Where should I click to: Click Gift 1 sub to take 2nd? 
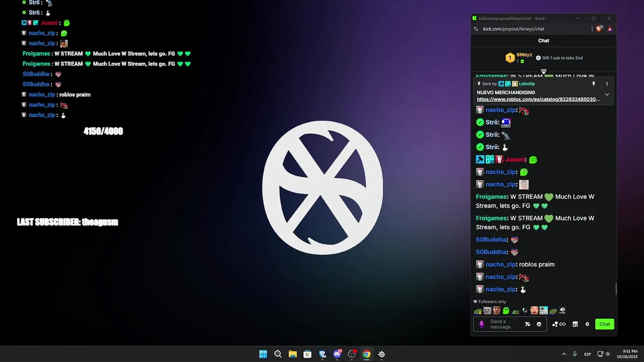point(562,58)
